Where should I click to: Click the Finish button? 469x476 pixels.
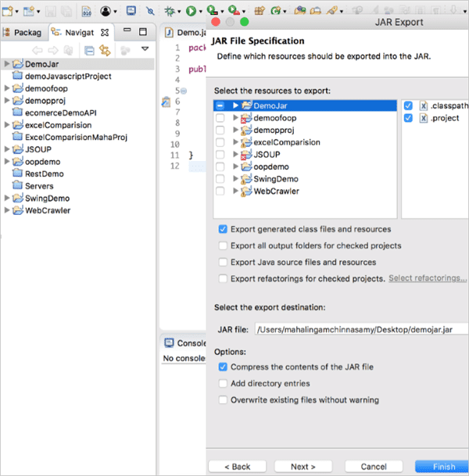442,467
